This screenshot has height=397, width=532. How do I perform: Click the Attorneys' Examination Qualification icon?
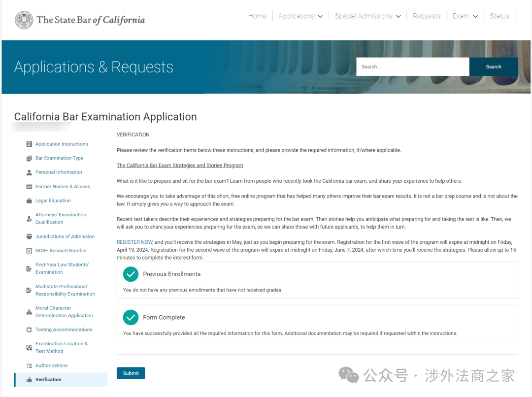[x=29, y=219]
